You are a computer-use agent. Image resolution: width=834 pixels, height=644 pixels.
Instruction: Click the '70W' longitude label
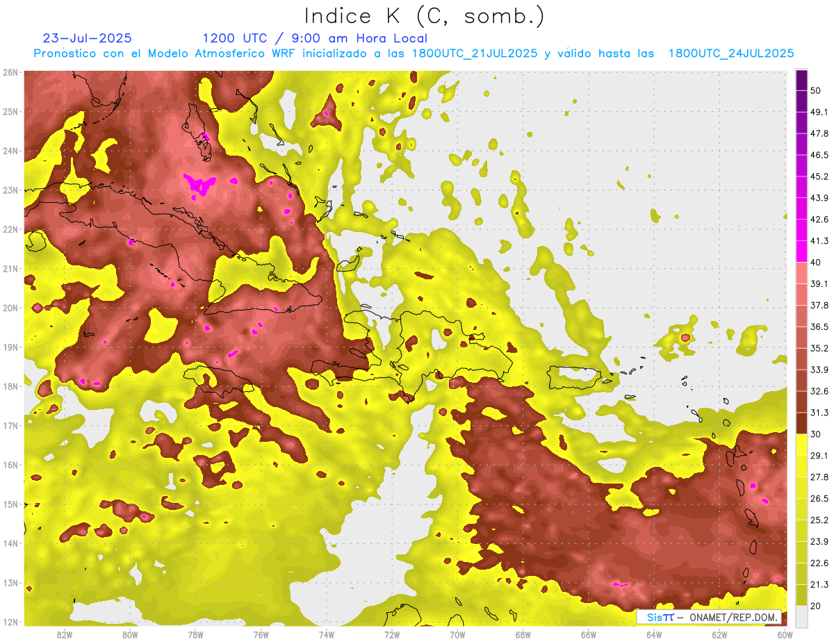pos(457,634)
